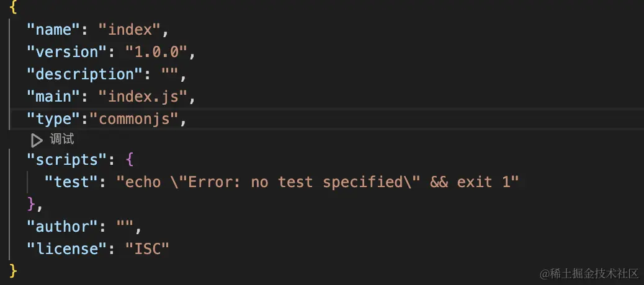Click the purple closing brace of scripts
The height and width of the screenshot is (285, 644).
pos(31,204)
